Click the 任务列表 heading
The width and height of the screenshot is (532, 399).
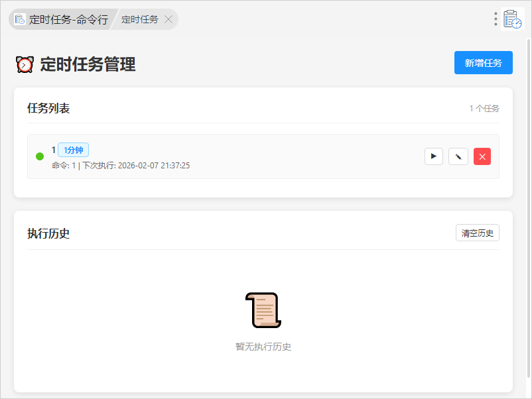tap(48, 109)
